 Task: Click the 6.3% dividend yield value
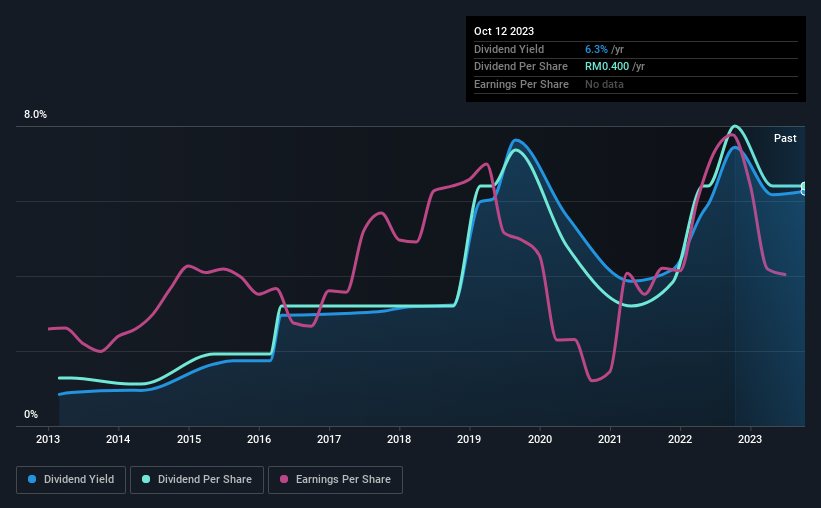(x=596, y=49)
